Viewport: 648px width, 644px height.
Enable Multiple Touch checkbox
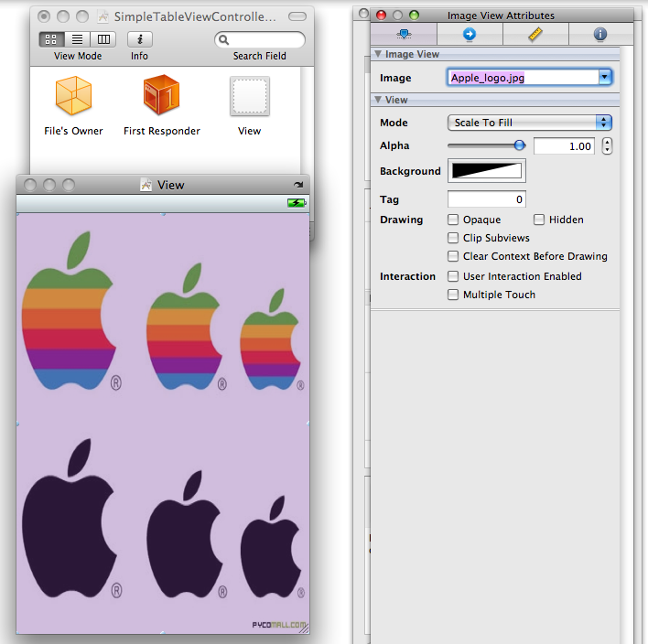click(x=453, y=295)
